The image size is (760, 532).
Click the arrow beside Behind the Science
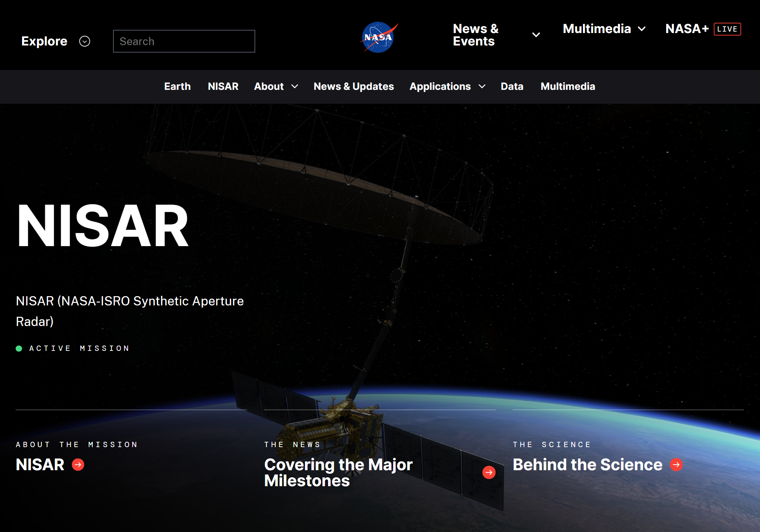676,465
